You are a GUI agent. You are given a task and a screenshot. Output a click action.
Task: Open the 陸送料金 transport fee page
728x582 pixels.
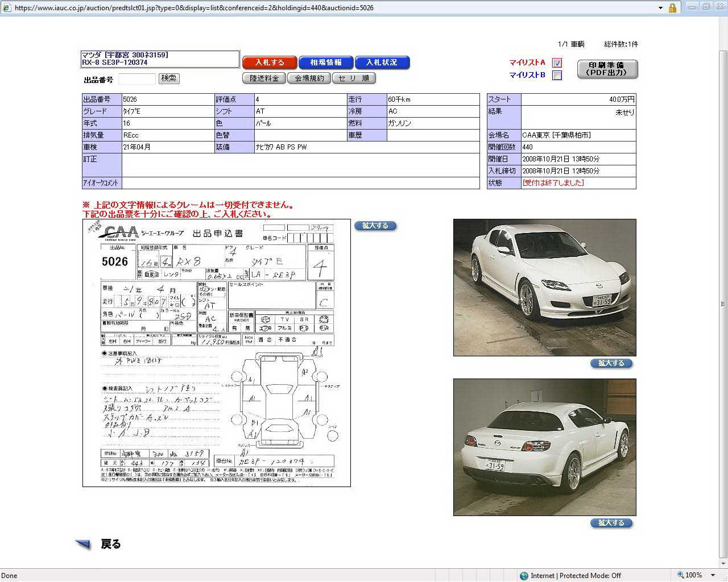pos(264,78)
